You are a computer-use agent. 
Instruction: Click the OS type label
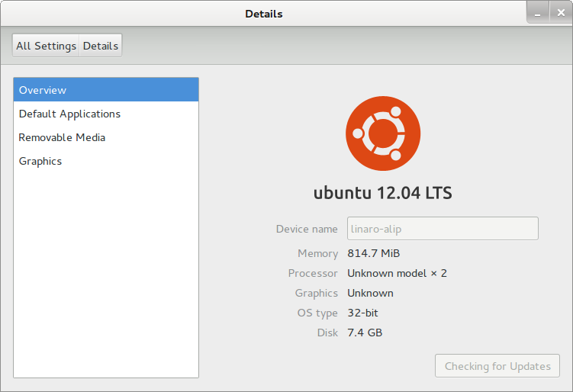pos(317,313)
